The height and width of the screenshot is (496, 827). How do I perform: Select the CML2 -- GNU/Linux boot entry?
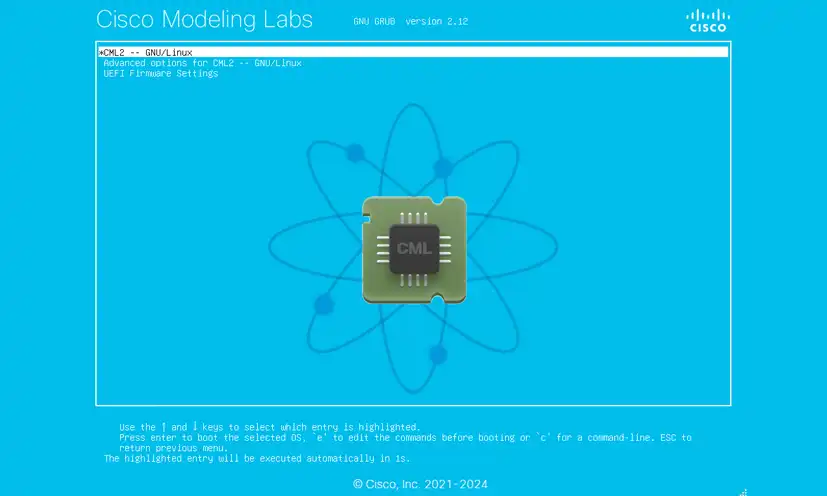pyautogui.click(x=150, y=52)
